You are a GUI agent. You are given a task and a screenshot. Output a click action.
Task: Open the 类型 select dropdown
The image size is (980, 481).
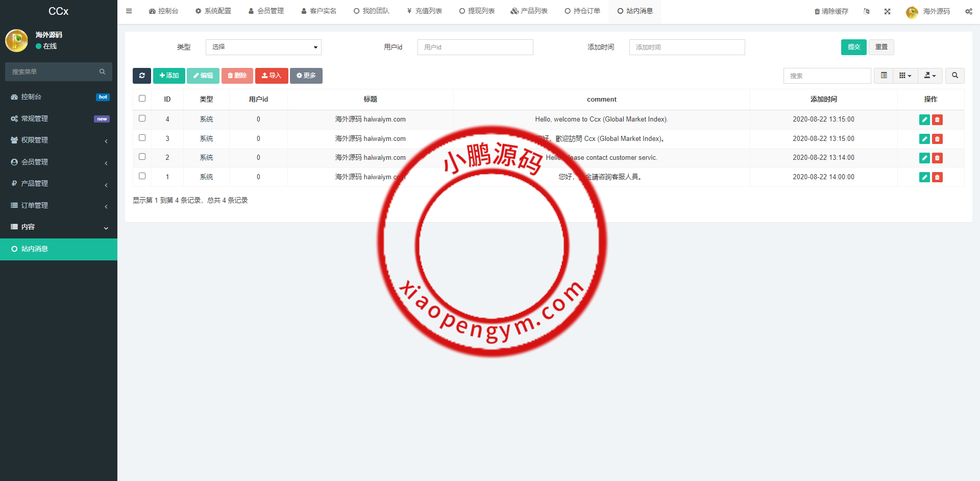coord(263,47)
